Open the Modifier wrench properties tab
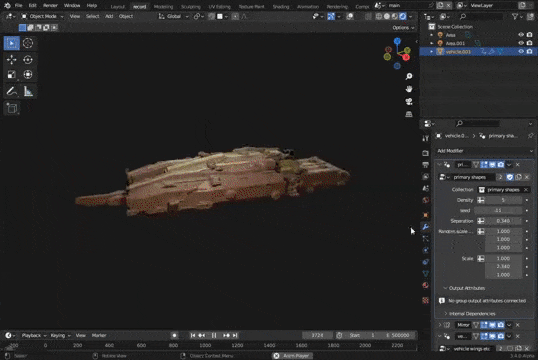Viewport: 538px width, 360px height. pos(425,227)
